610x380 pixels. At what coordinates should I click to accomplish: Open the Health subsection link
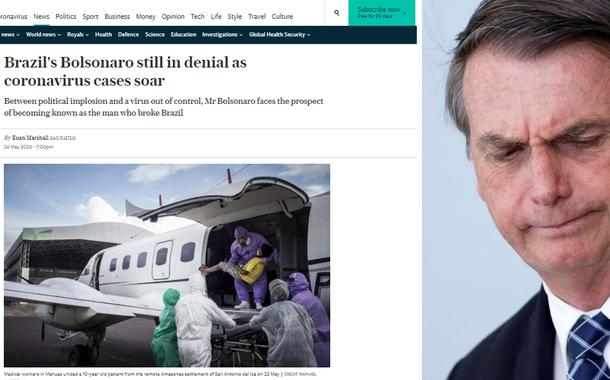[103, 35]
